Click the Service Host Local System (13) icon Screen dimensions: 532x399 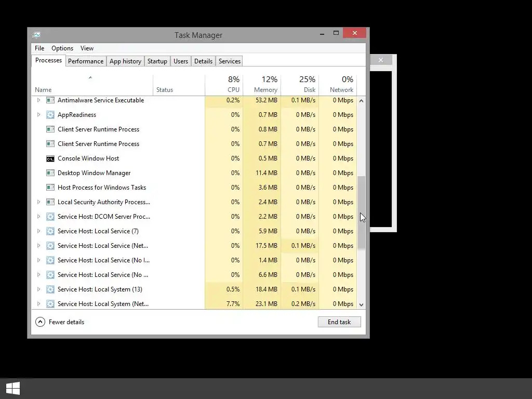(x=50, y=289)
